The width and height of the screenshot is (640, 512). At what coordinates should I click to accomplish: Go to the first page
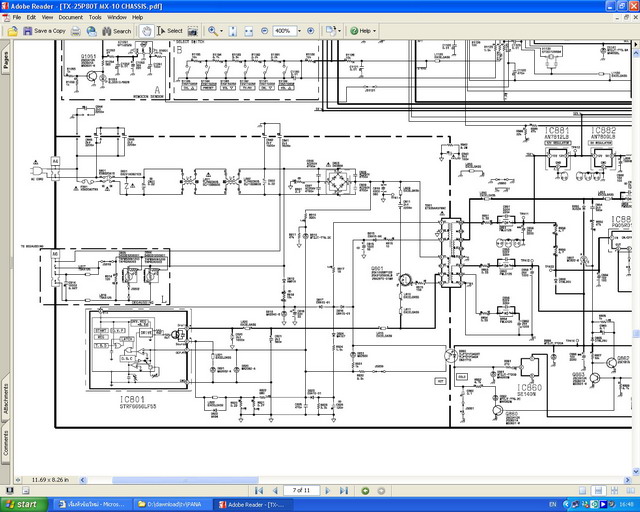[x=258, y=490]
